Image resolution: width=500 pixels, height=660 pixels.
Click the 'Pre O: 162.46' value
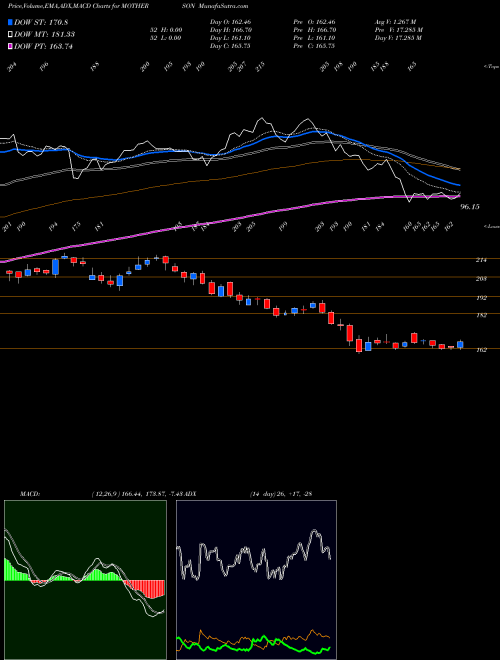tap(314, 22)
